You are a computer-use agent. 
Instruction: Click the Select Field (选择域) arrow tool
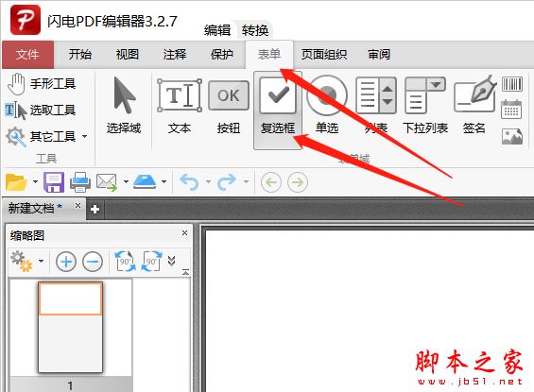pyautogui.click(x=124, y=106)
